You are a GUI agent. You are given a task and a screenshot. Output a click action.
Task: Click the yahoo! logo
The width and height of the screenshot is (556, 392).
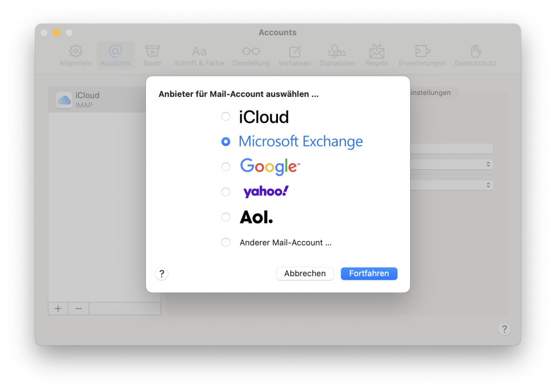click(266, 192)
